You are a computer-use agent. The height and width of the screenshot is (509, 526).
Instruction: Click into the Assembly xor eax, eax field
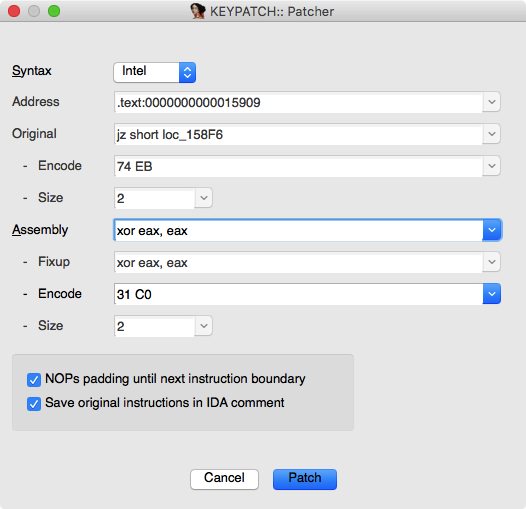[x=298, y=230]
